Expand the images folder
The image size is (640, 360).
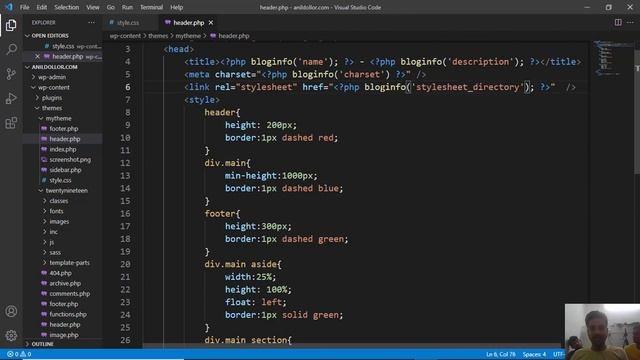point(59,222)
